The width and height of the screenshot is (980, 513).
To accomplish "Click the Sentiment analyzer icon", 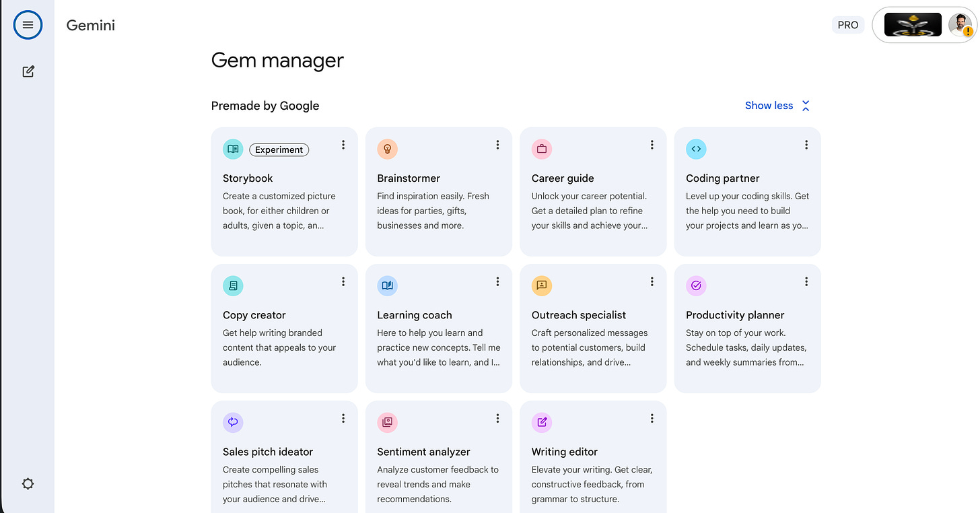I will pos(387,422).
